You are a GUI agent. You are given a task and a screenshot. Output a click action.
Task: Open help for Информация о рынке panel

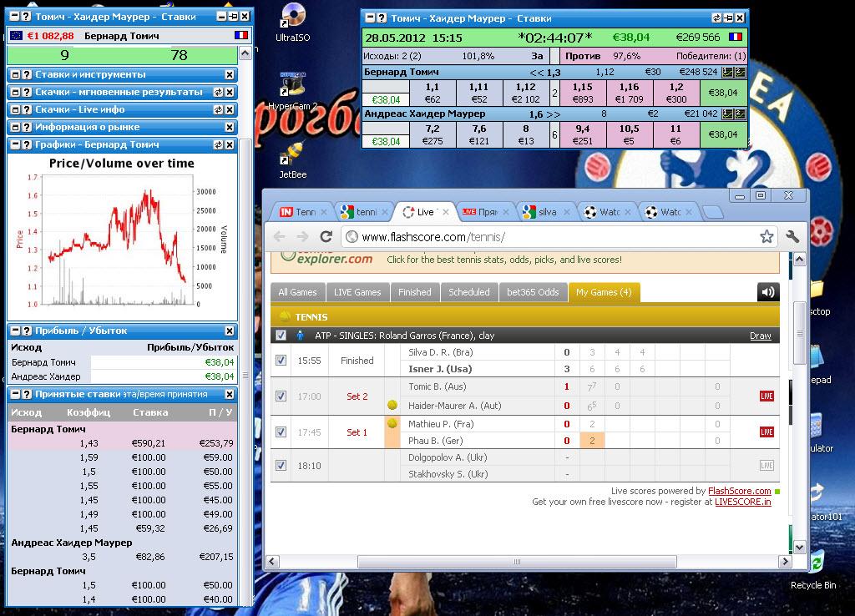[26, 127]
